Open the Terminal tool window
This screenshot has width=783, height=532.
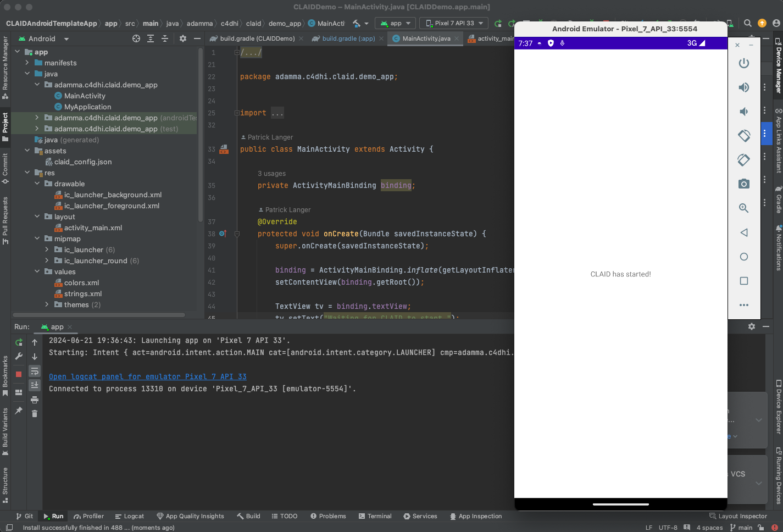(375, 516)
